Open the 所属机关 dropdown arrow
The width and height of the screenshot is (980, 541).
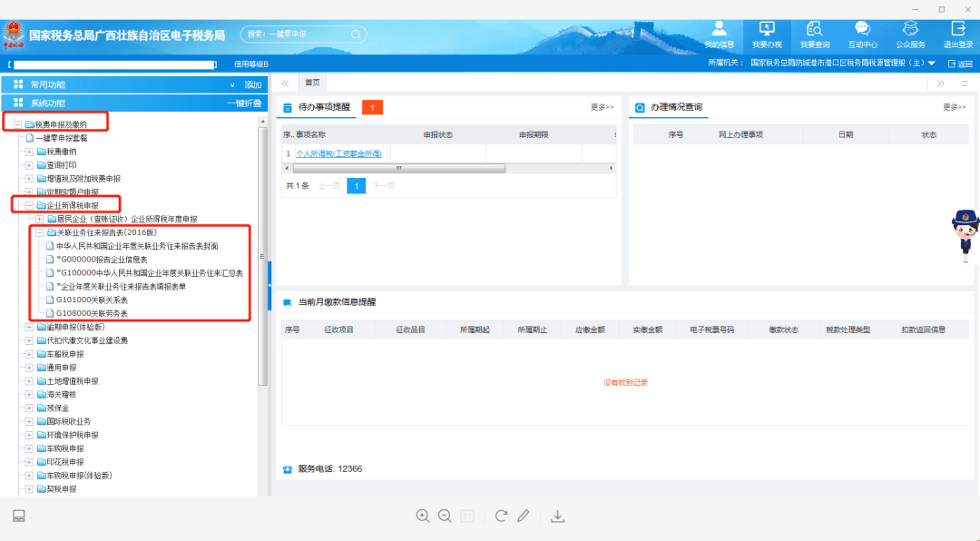[x=932, y=64]
